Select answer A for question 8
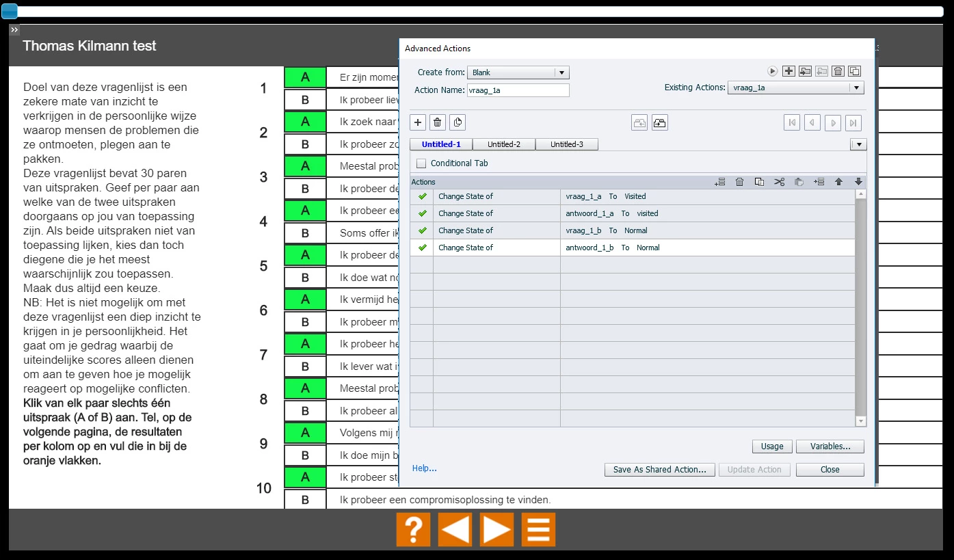 [305, 388]
